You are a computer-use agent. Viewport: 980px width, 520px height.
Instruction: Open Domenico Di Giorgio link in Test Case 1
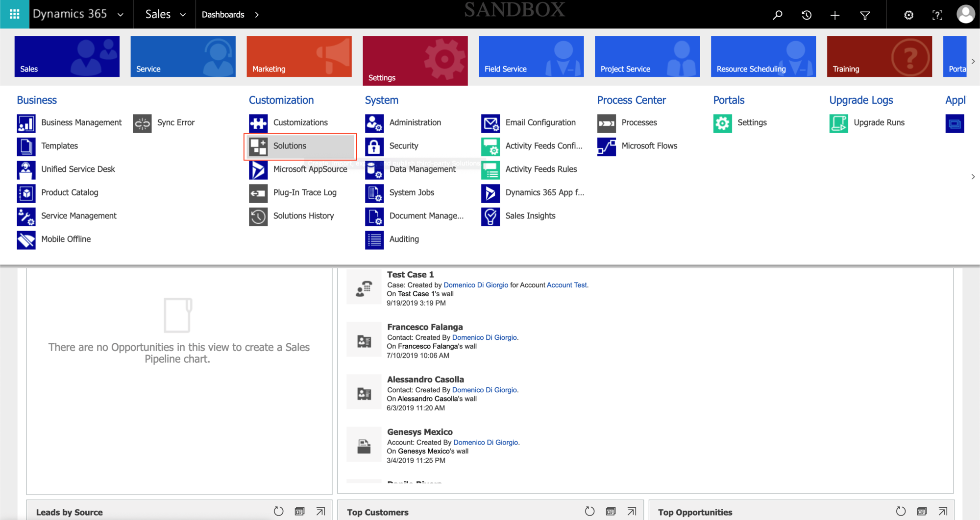[x=476, y=285]
